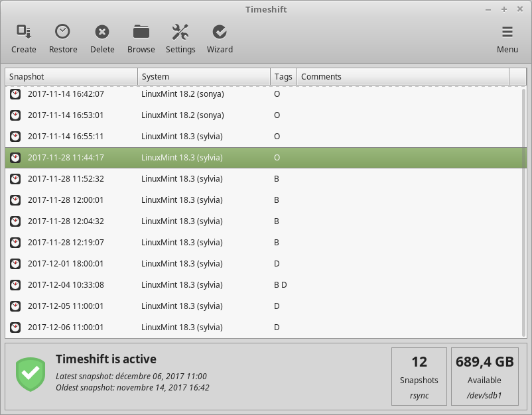The height and width of the screenshot is (415, 532).
Task: Click clock icon of 2017-11-28 11:44:17 snapshot
Action: [15, 158]
